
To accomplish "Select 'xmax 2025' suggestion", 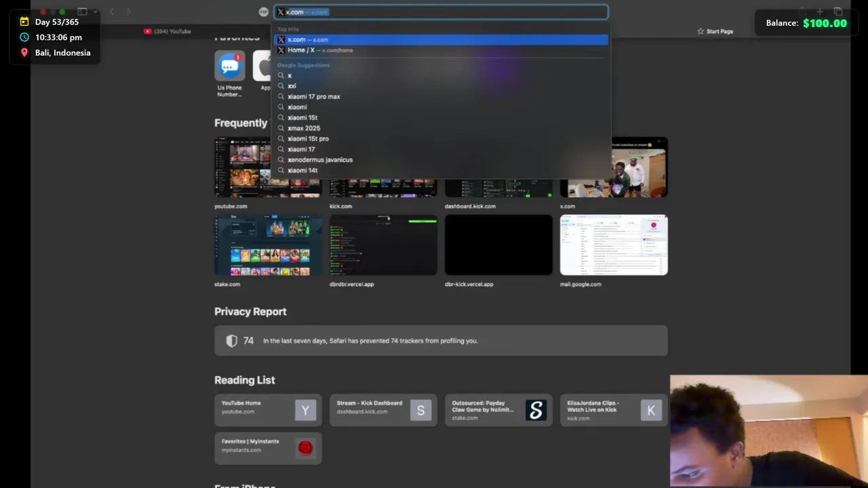I will 441,128.
